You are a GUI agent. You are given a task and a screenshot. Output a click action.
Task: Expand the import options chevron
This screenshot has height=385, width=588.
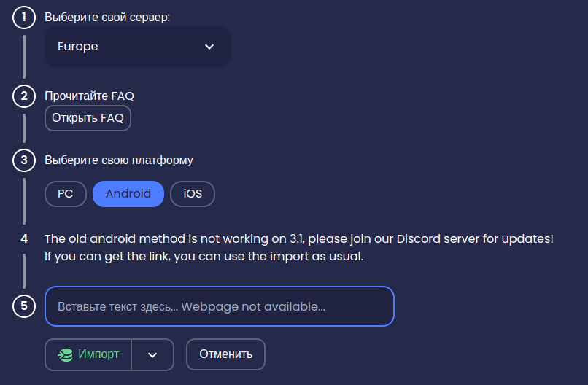[x=152, y=354]
